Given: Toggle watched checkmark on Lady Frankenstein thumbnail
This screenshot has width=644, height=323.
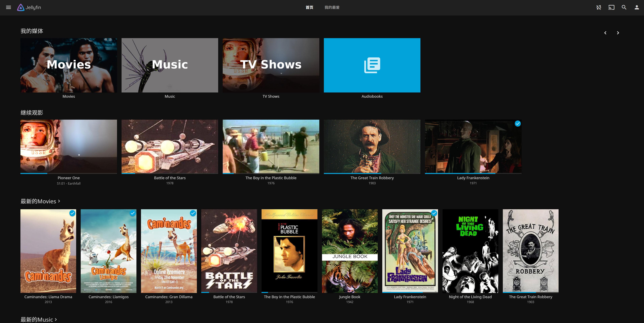Looking at the screenshot, I should (518, 124).
